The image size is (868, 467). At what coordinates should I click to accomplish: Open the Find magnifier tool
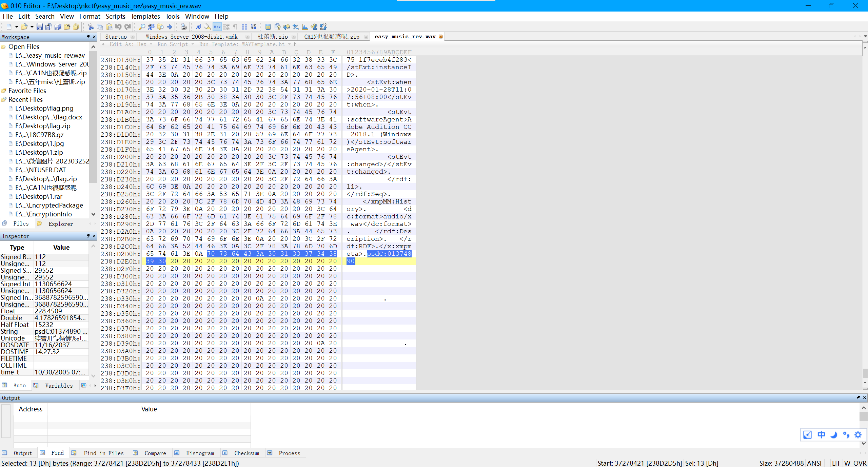(142, 27)
